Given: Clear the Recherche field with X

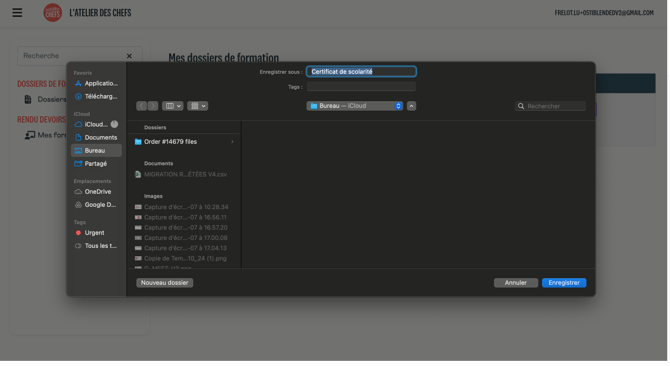Looking at the screenshot, I should click(129, 56).
